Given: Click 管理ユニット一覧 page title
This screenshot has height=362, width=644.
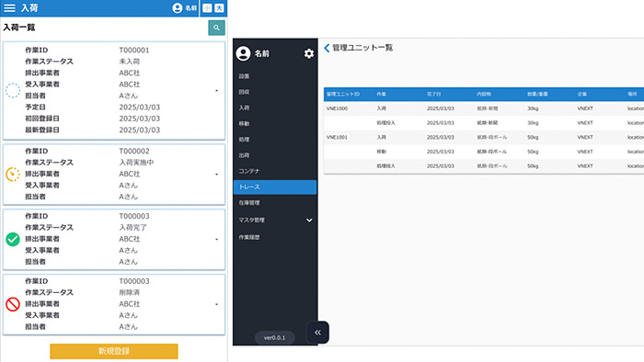Looking at the screenshot, I should tap(362, 48).
